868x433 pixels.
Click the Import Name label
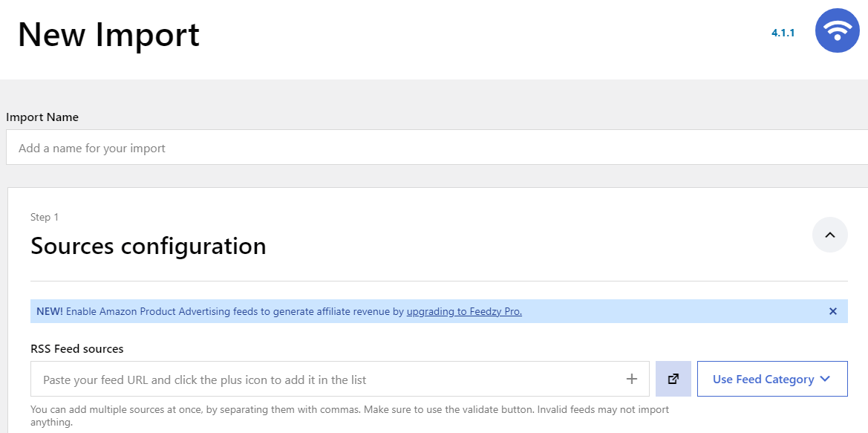(42, 117)
